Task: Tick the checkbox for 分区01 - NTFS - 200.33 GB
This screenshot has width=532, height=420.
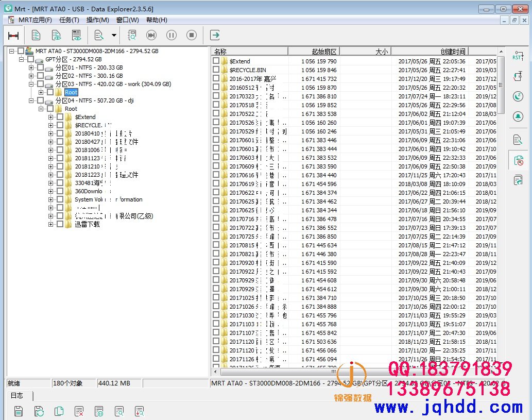Action: 40,67
